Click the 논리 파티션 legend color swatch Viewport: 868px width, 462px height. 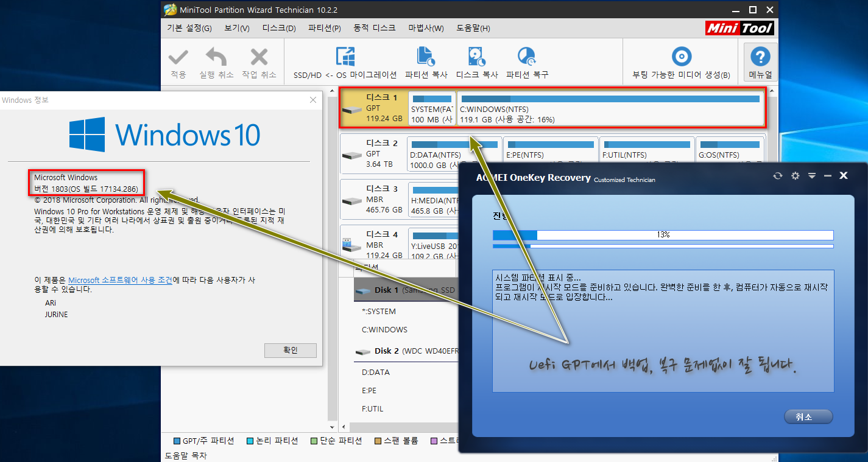pos(250,441)
